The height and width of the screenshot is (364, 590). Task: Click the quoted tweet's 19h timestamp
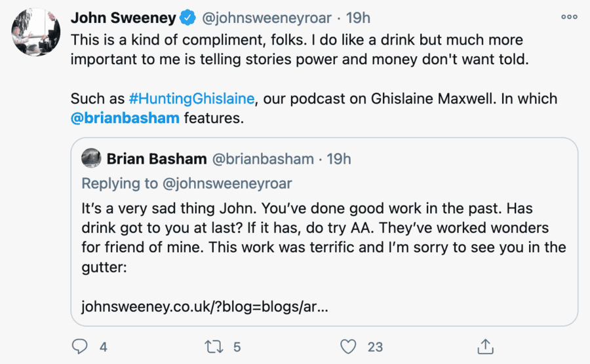[x=339, y=158]
